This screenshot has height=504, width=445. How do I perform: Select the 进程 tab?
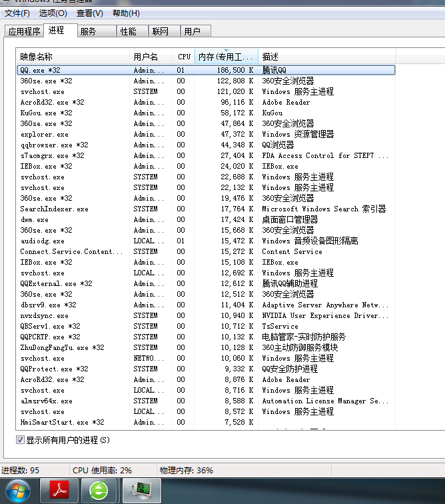(61, 30)
